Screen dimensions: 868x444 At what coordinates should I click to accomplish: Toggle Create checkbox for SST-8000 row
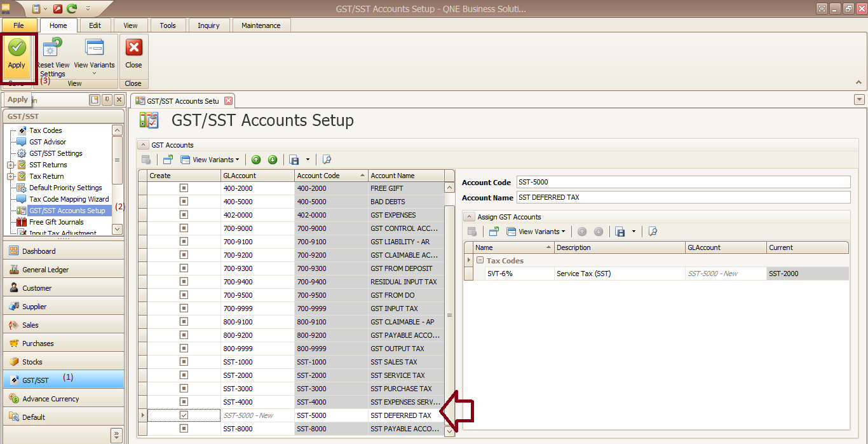[x=184, y=429]
